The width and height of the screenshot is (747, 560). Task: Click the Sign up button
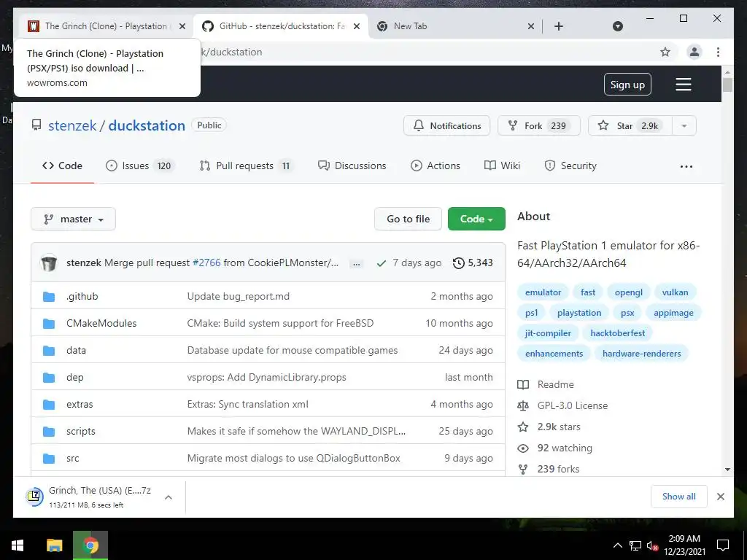click(x=627, y=85)
